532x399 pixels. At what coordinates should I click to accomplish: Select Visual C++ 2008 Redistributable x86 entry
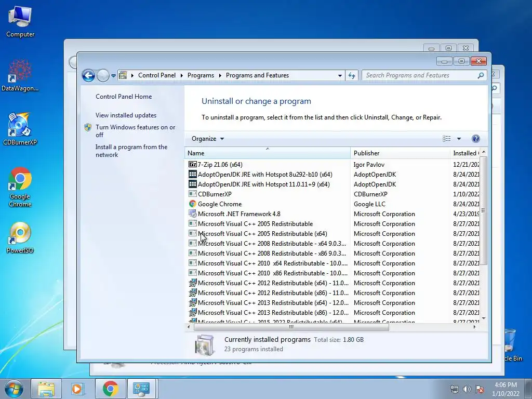[x=272, y=254]
